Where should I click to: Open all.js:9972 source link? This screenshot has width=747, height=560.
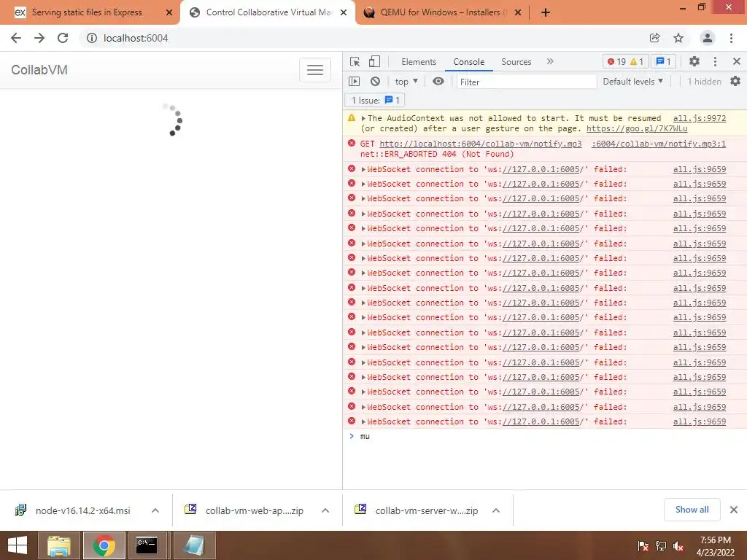700,118
